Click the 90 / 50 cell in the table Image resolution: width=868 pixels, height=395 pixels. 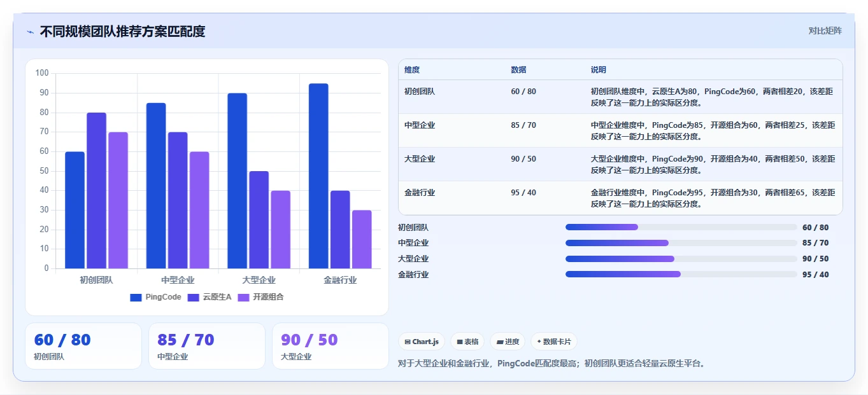(x=523, y=159)
